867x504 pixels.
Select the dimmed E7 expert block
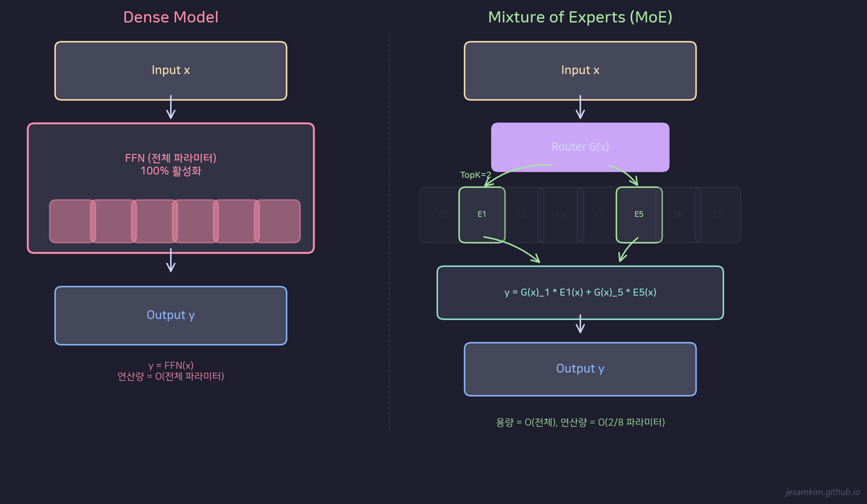718,214
